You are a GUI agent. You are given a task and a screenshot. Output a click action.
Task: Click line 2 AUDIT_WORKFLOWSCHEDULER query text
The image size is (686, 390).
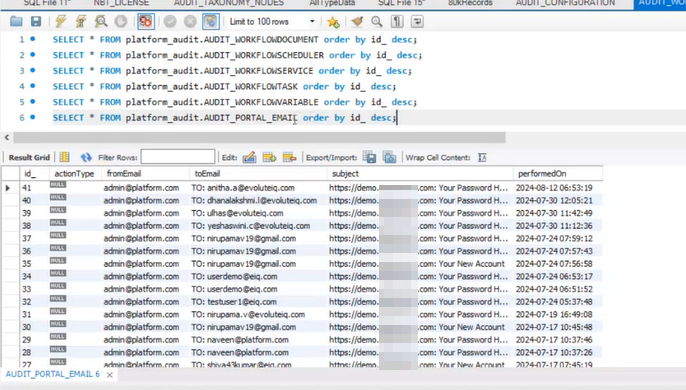237,55
